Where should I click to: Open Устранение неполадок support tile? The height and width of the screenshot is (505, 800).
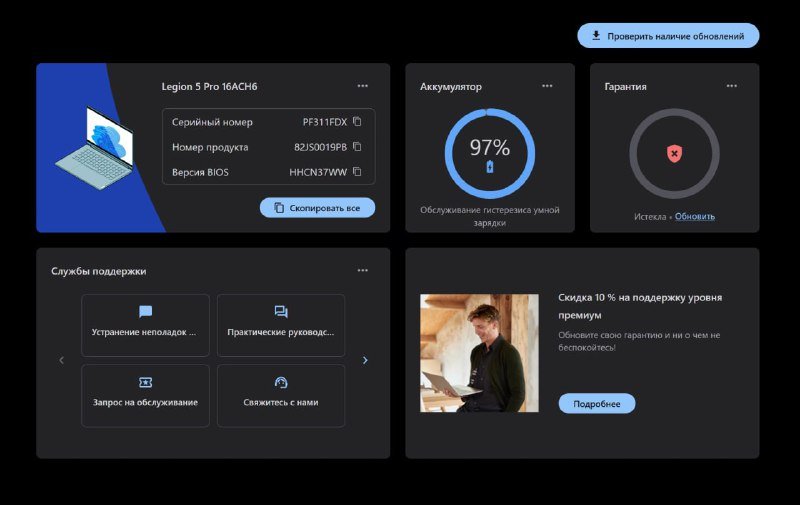point(145,325)
